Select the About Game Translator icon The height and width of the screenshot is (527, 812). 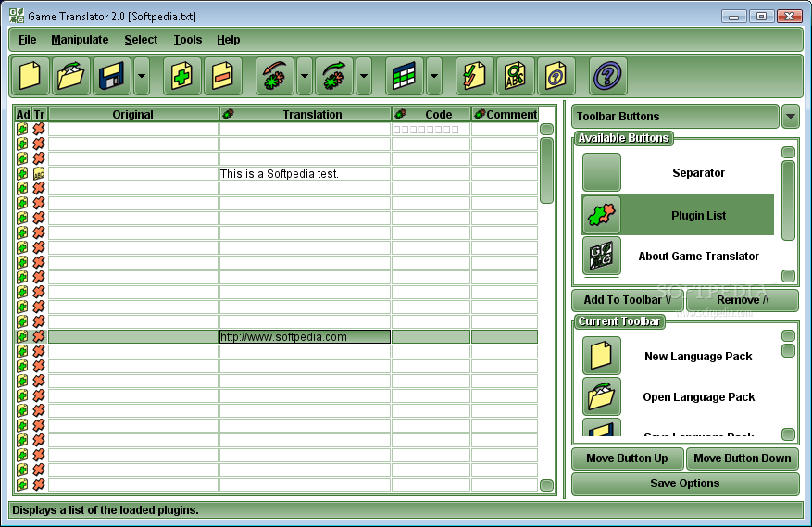[x=602, y=256]
